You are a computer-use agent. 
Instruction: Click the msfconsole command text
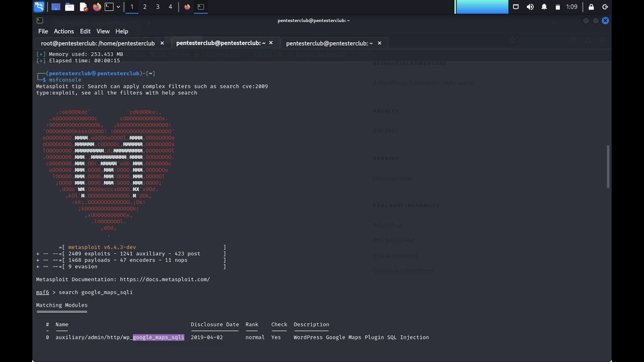[x=65, y=80]
